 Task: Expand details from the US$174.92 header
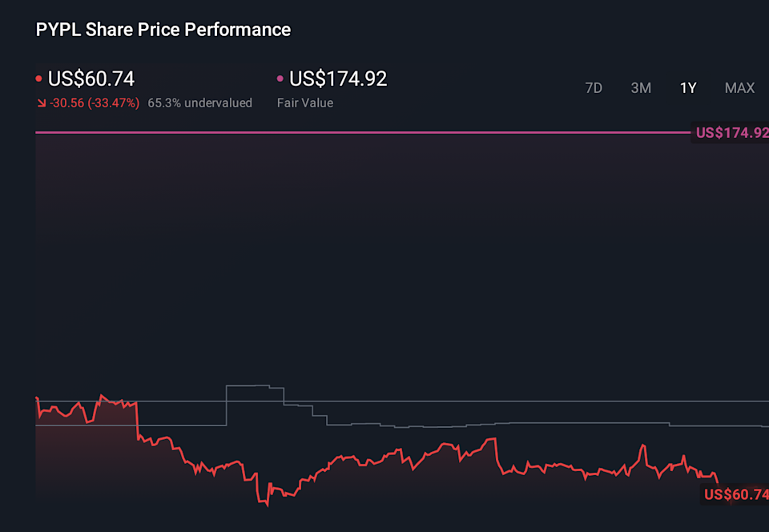pos(337,79)
